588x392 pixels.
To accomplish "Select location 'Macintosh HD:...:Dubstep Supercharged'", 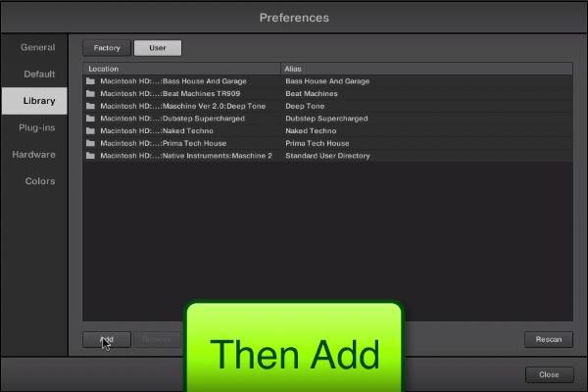I will [172, 119].
